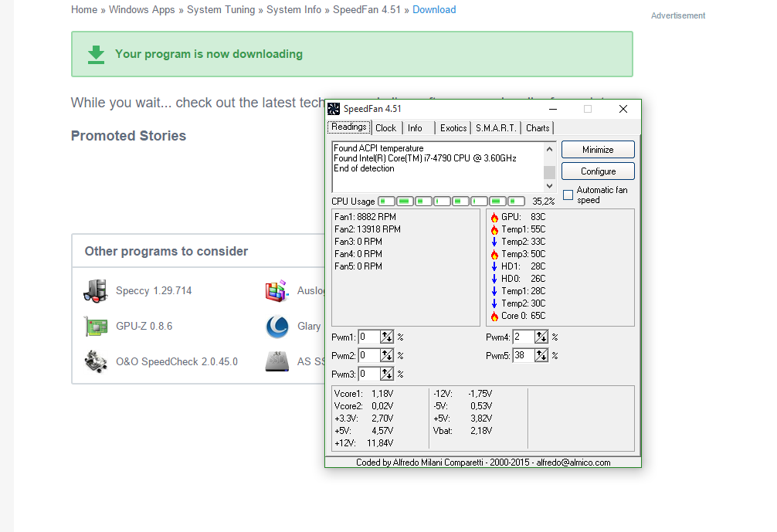This screenshot has width=777, height=532.
Task: Click the Pwm2 spinner arrows
Action: click(x=386, y=356)
